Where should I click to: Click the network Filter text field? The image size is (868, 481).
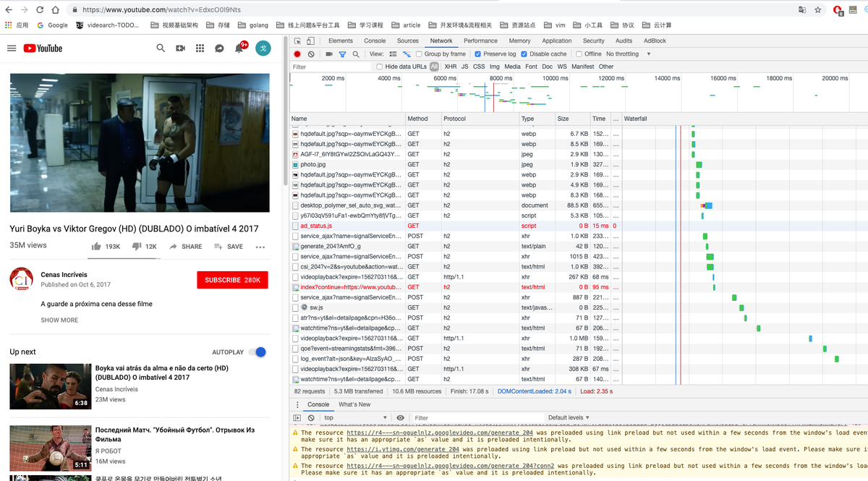pyautogui.click(x=330, y=67)
